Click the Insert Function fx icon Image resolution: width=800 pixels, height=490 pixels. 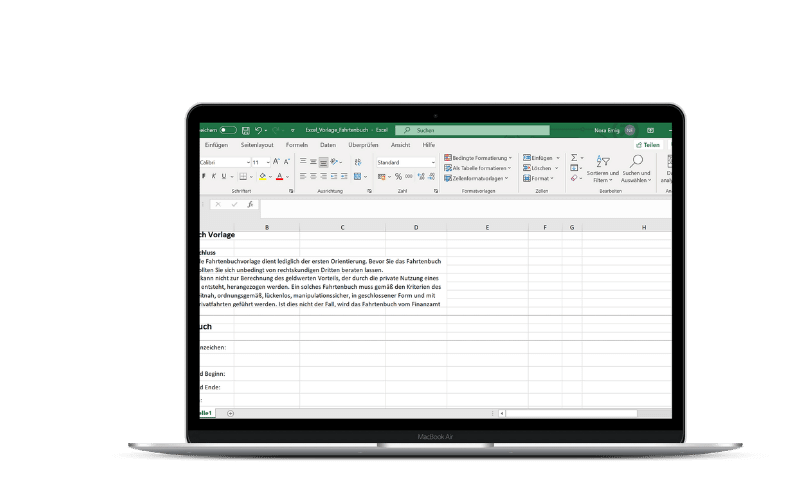click(250, 204)
